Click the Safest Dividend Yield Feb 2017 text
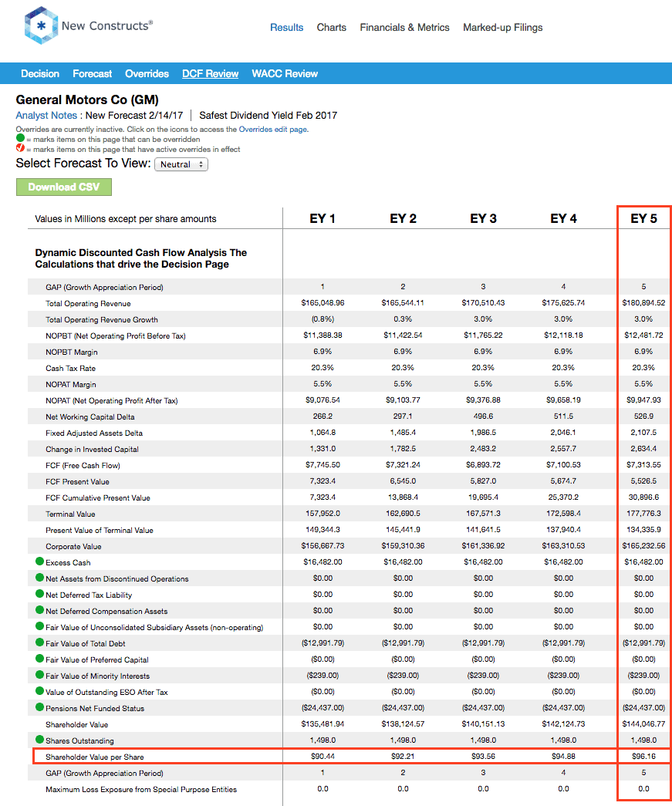 [x=268, y=116]
